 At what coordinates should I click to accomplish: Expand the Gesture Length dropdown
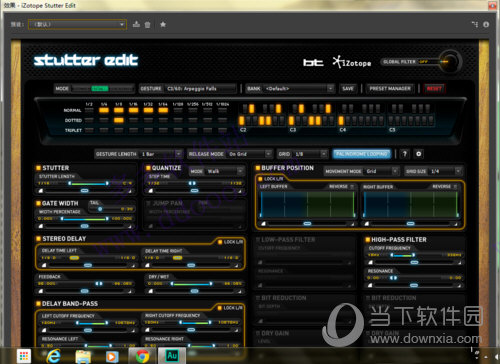pos(161,154)
